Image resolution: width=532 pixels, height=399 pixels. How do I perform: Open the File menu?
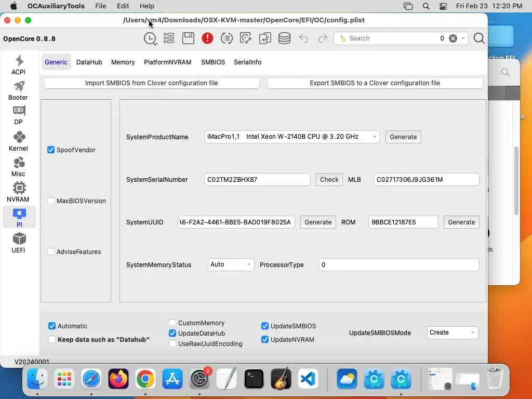pos(100,6)
